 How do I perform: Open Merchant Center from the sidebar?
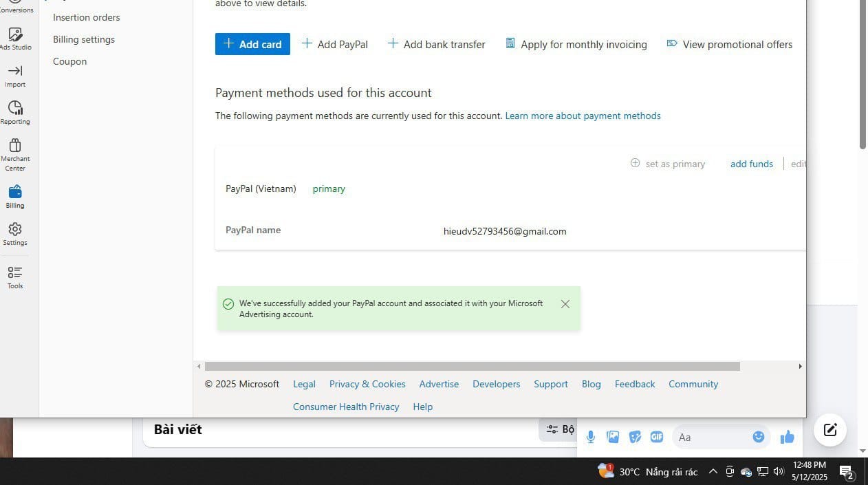pyautogui.click(x=15, y=155)
